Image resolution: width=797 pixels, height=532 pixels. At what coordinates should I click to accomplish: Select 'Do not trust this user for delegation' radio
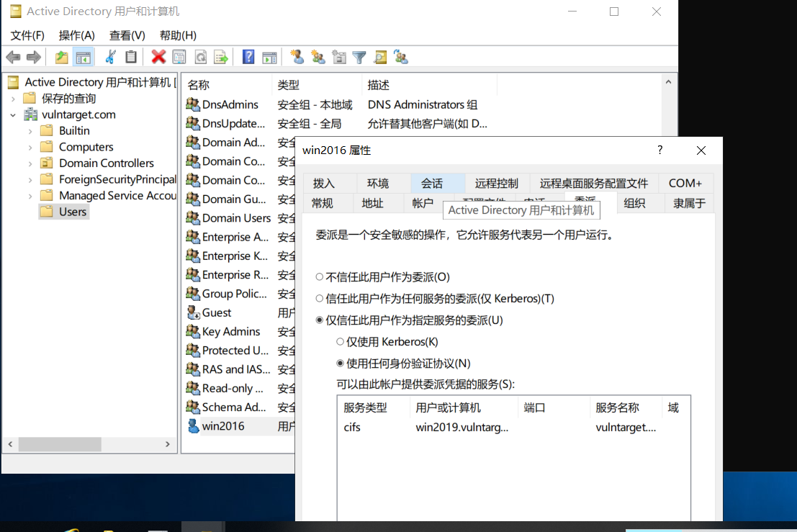[x=320, y=277]
